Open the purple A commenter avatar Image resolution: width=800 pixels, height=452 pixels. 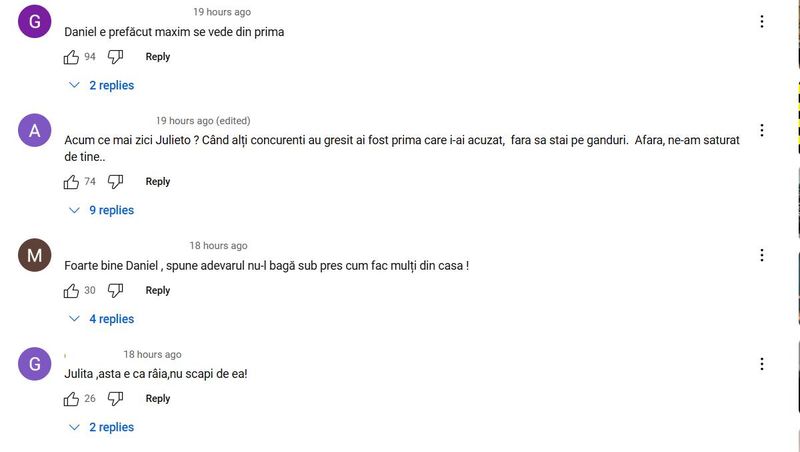pyautogui.click(x=35, y=130)
